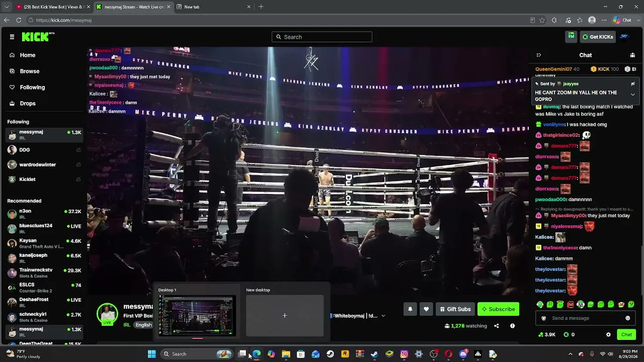Open Kaysan recommended channel
The width and height of the screenshot is (644, 362).
click(44, 243)
